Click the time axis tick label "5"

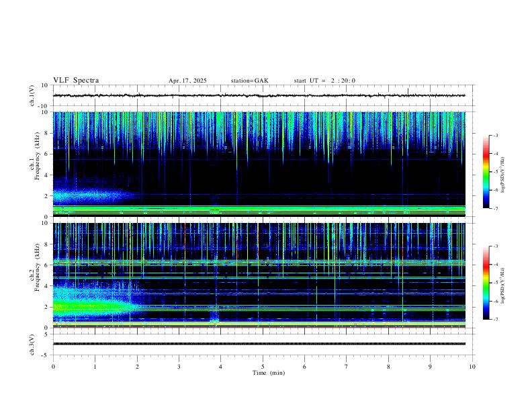tap(263, 367)
